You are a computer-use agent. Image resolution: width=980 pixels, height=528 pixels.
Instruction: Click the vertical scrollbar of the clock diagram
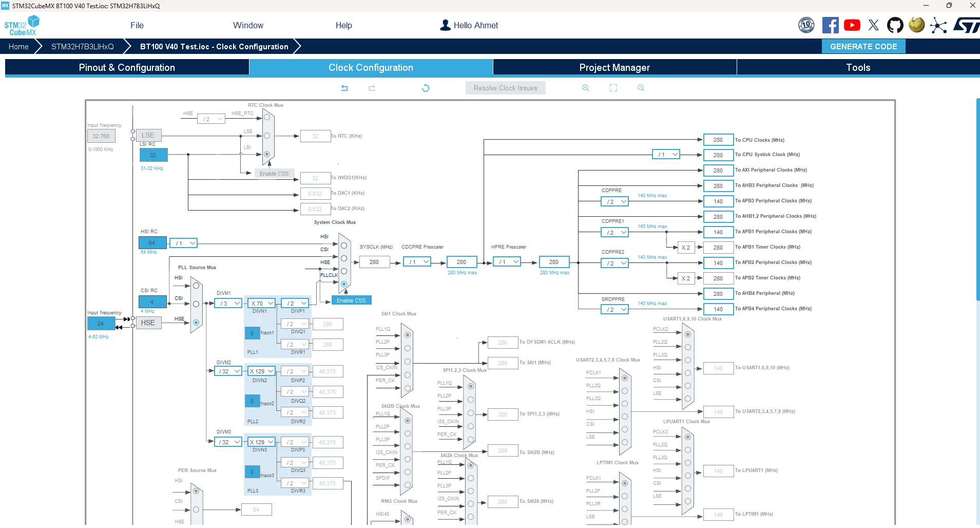coord(977,199)
